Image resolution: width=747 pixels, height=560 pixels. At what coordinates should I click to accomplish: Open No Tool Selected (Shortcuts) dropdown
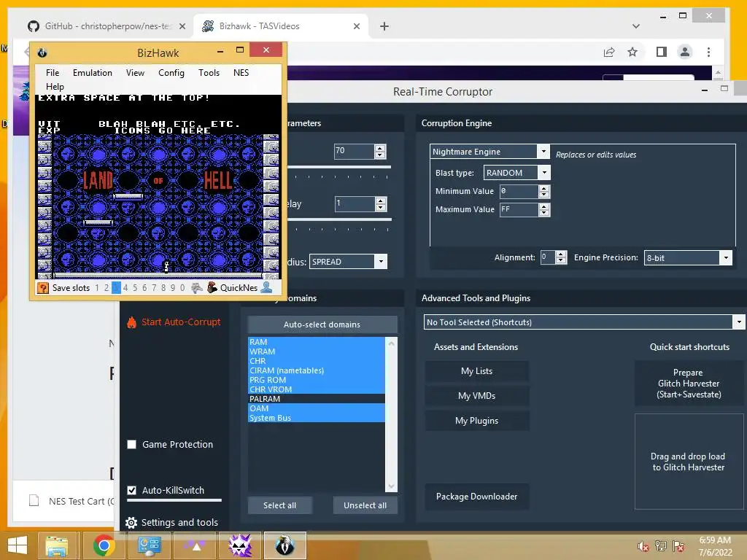coord(738,322)
